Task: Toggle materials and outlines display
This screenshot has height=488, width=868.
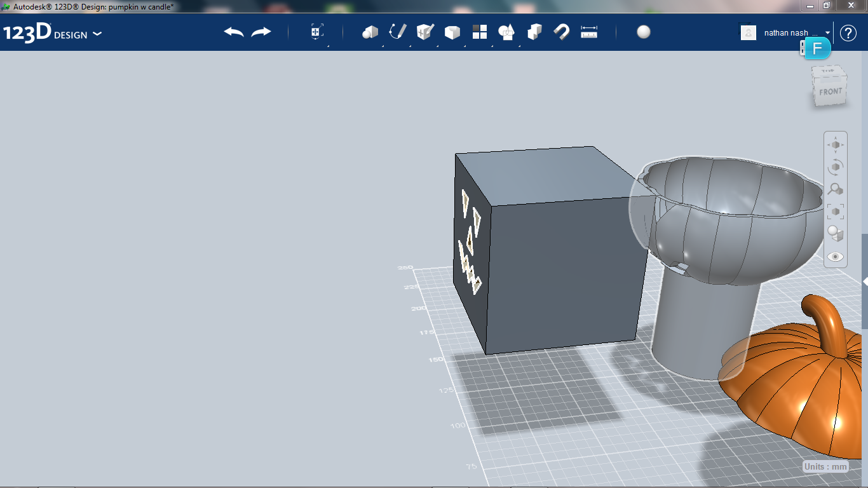Action: point(836,234)
